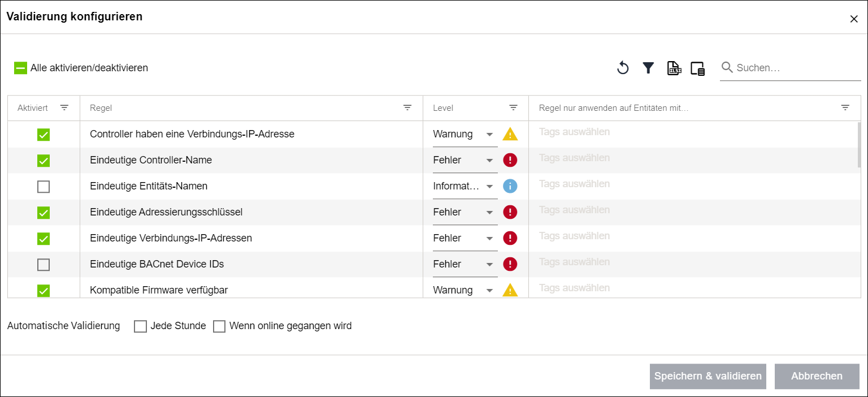This screenshot has height=397, width=868.
Task: Toggle Alle aktivieren/deaktivieren checkbox
Action: point(20,68)
